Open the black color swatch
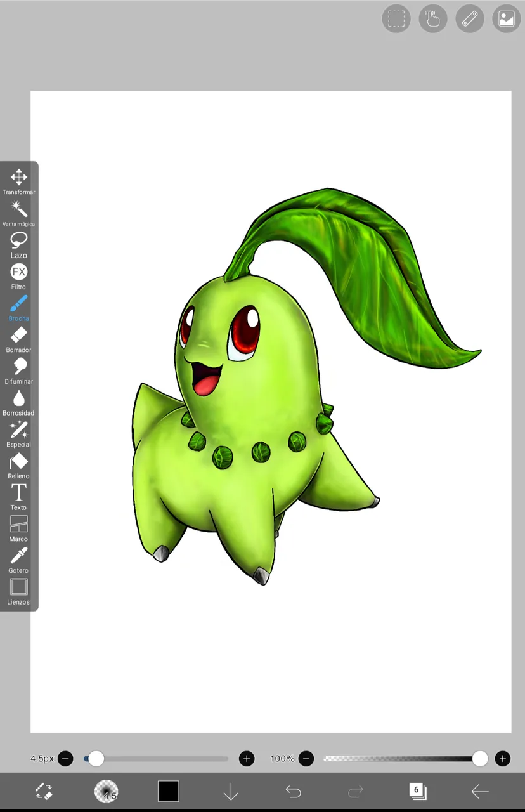The height and width of the screenshot is (812, 525). (168, 791)
